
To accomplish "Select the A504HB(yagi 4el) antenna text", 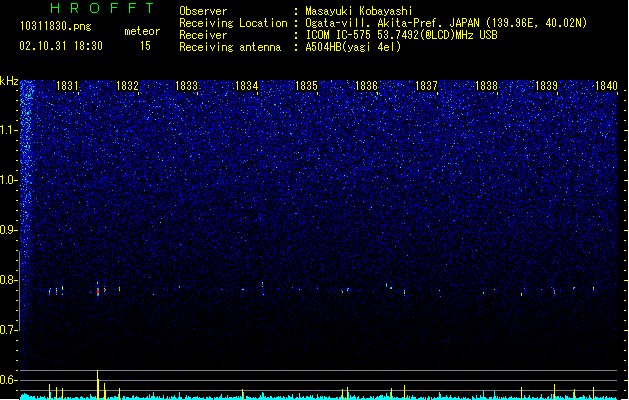I will pos(353,47).
